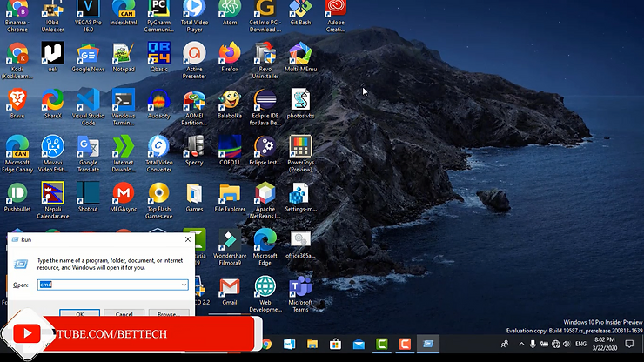Launch Internet Download Manager shortcut
Screen dimensions: 644x362
tap(124, 154)
